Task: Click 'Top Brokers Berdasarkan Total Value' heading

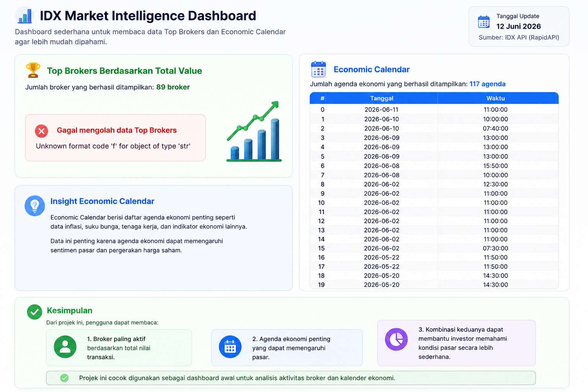Action: [x=124, y=71]
